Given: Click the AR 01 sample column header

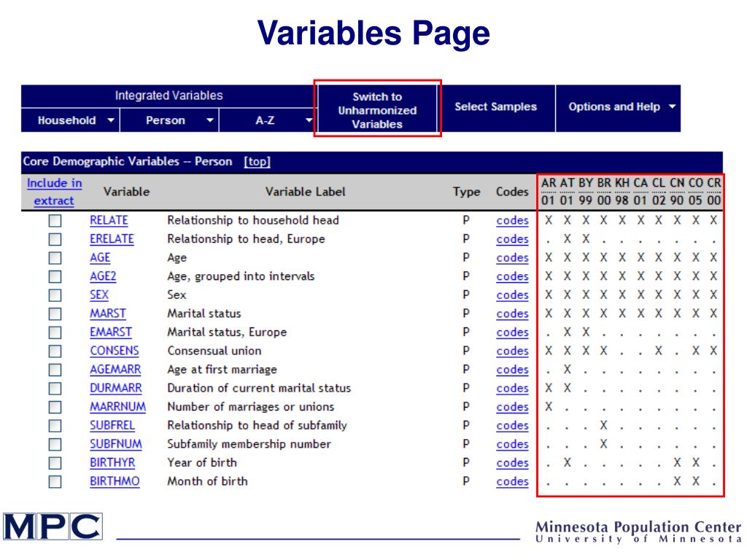Looking at the screenshot, I should click(x=549, y=192).
